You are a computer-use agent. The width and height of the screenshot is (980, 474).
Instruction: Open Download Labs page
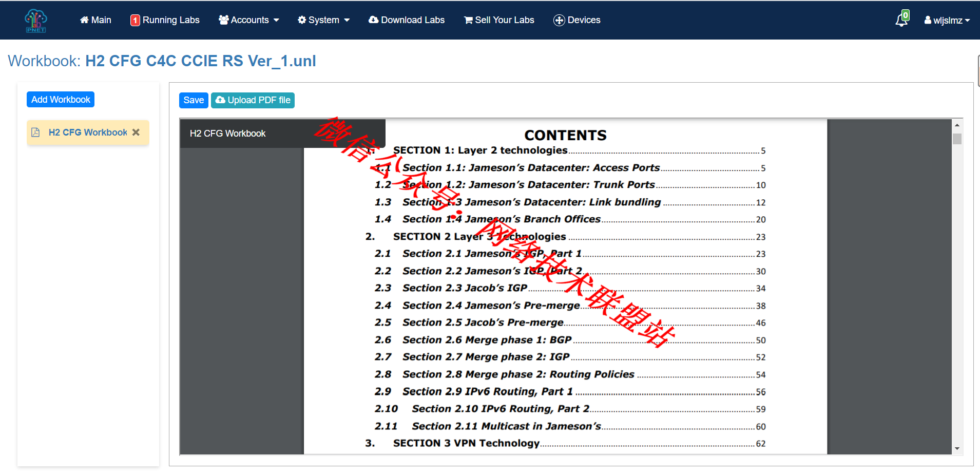[407, 20]
